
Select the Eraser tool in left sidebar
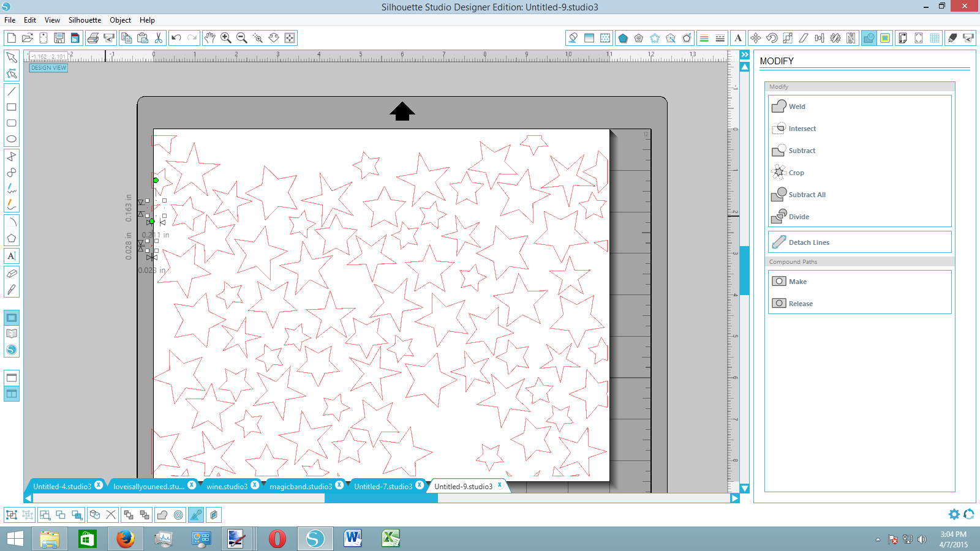[11, 274]
